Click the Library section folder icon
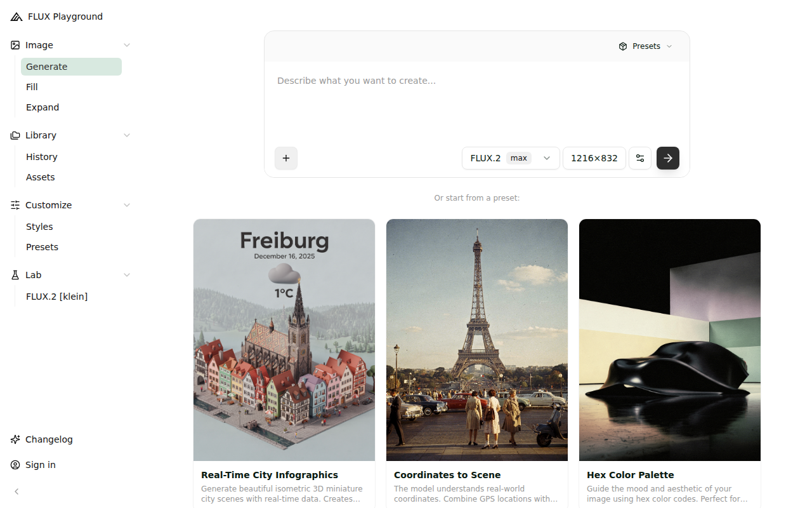 tap(15, 135)
